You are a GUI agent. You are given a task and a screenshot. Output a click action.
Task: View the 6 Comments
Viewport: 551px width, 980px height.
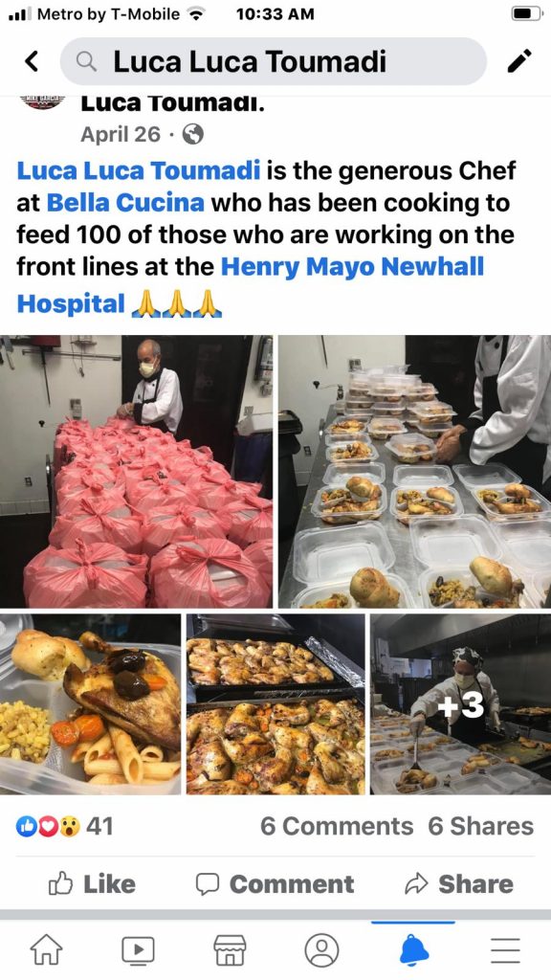coord(337,826)
